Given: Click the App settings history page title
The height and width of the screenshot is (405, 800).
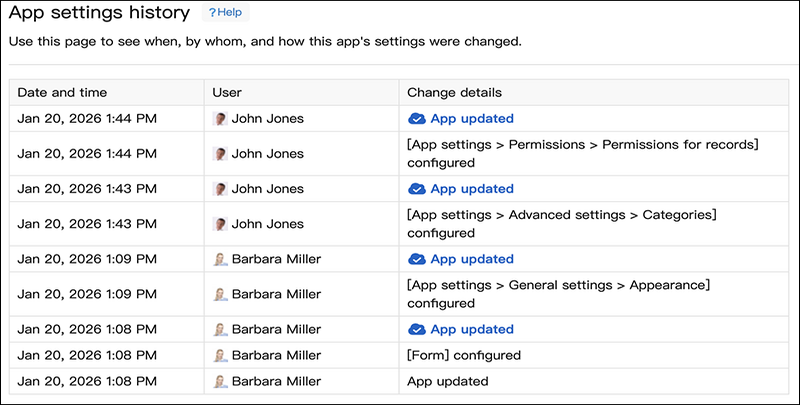Looking at the screenshot, I should click(98, 13).
